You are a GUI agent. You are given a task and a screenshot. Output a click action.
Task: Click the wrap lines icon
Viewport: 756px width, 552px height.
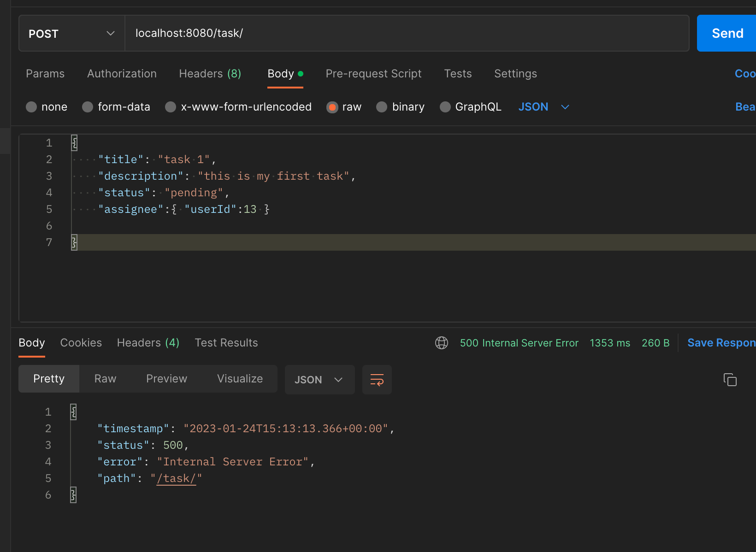(x=377, y=380)
